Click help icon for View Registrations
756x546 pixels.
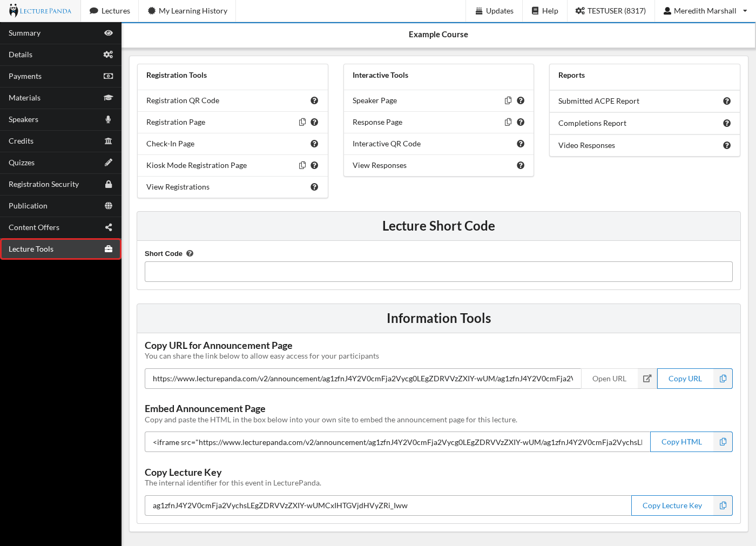click(314, 187)
